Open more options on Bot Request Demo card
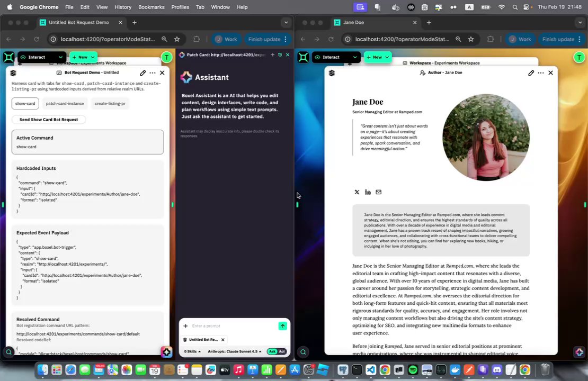 click(152, 72)
